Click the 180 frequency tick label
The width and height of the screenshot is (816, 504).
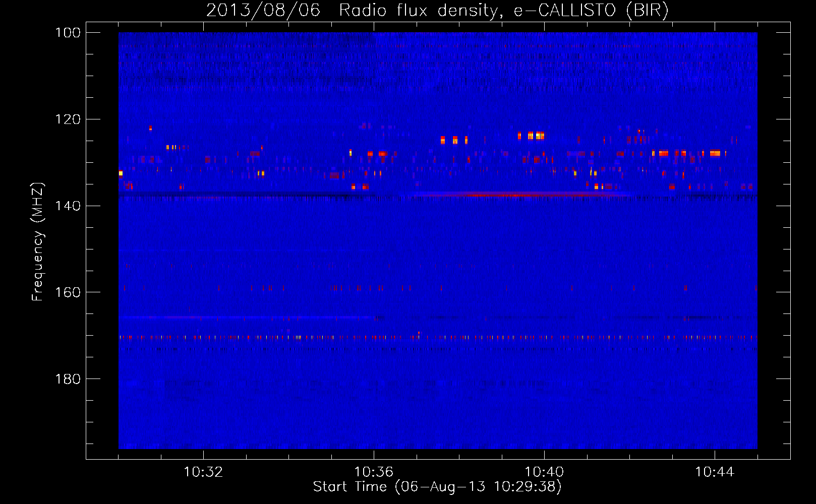pos(68,379)
